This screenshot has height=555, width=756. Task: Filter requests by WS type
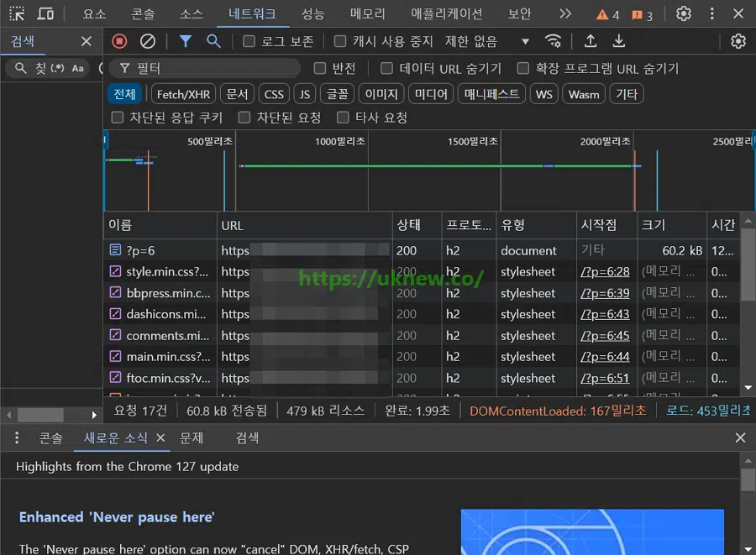point(543,94)
